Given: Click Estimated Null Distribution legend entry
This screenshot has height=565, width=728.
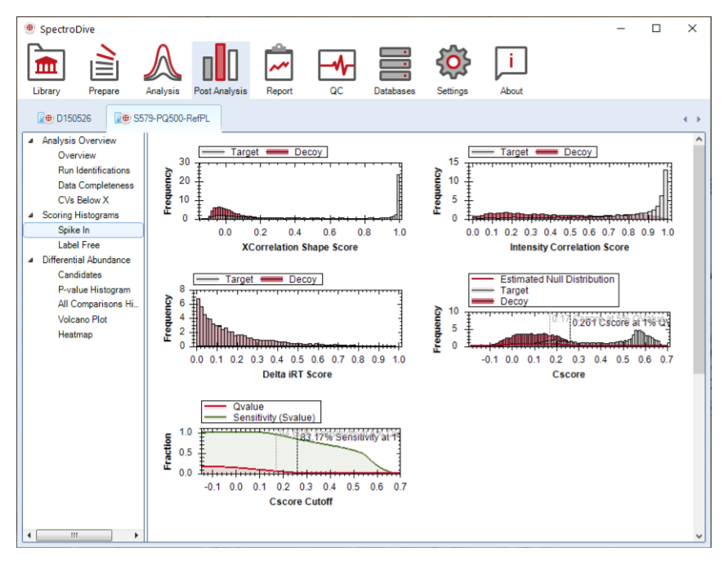Looking at the screenshot, I should (x=543, y=279).
